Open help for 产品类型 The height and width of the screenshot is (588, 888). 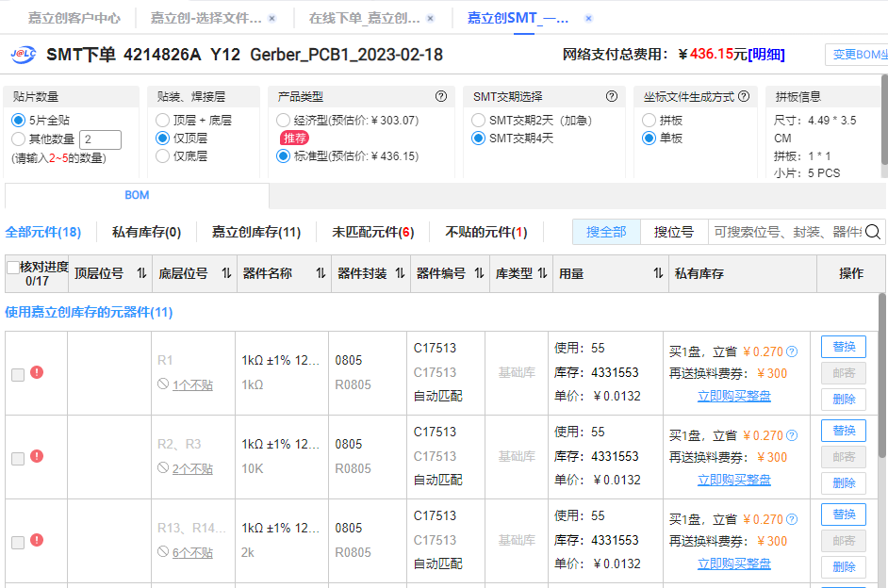(x=441, y=96)
